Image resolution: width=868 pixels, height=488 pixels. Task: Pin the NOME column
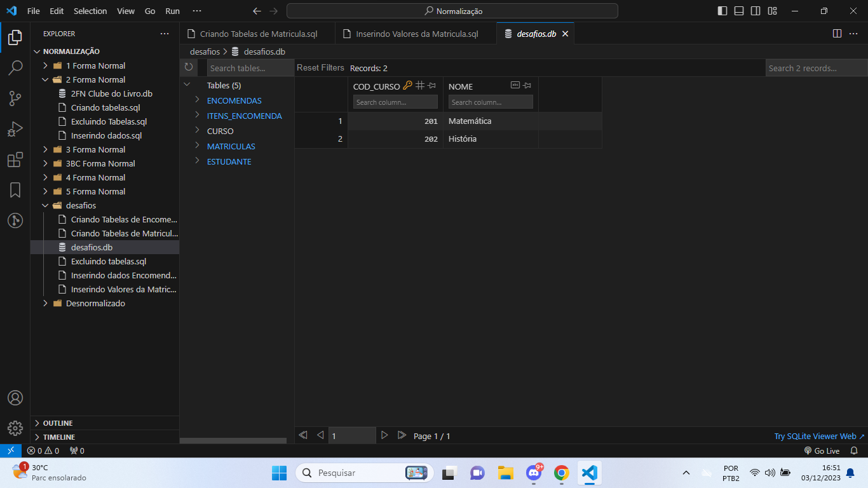click(527, 85)
